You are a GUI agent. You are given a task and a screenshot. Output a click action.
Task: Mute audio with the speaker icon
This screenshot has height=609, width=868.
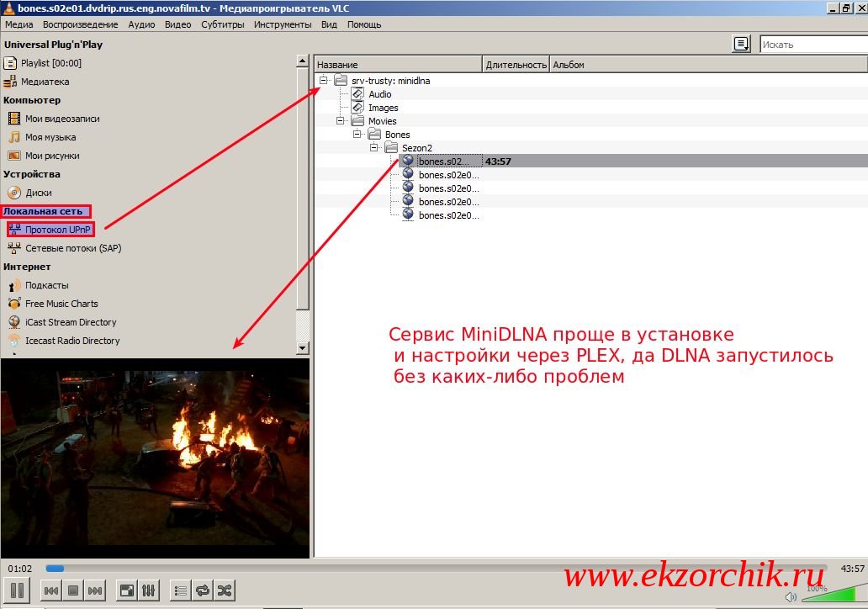[791, 597]
